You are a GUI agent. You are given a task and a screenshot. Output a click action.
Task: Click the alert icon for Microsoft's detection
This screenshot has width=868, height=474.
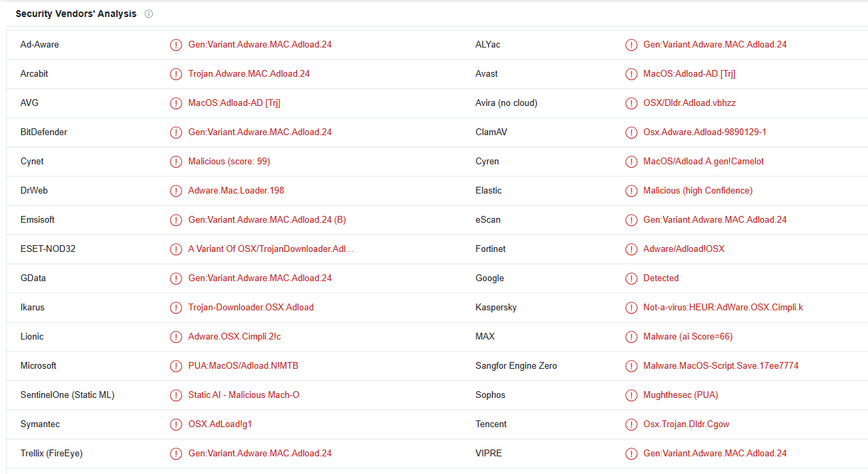tap(176, 366)
